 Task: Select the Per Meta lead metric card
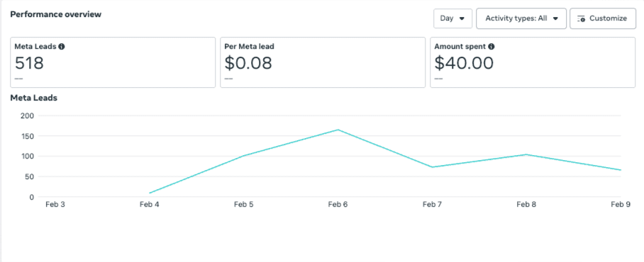click(323, 62)
